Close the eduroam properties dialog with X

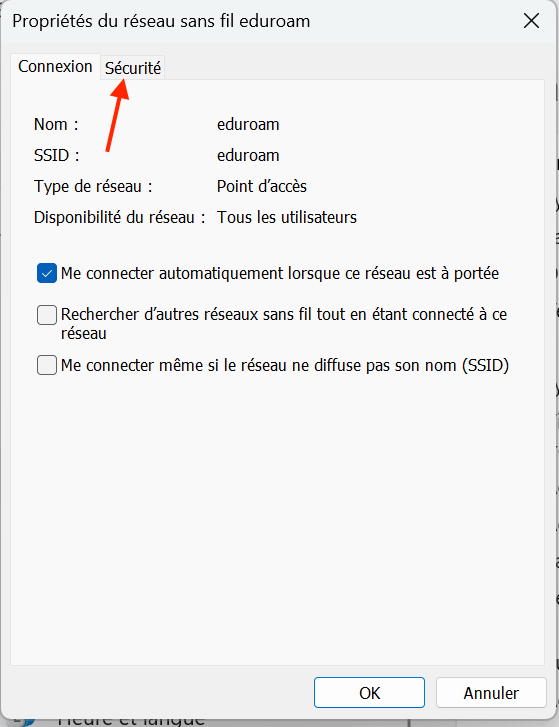pyautogui.click(x=531, y=21)
